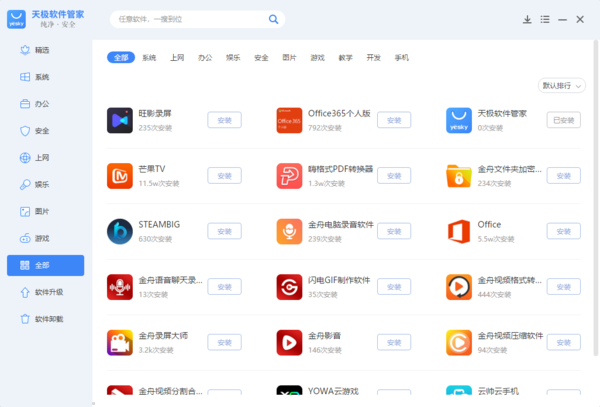Install 金舟录屏大师 via 安装 button
600x407 pixels.
(225, 342)
